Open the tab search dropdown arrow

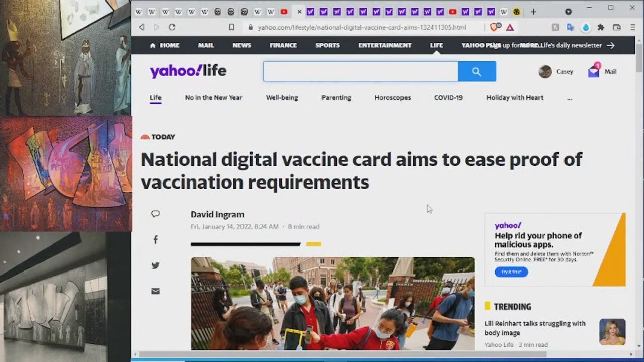tap(568, 12)
